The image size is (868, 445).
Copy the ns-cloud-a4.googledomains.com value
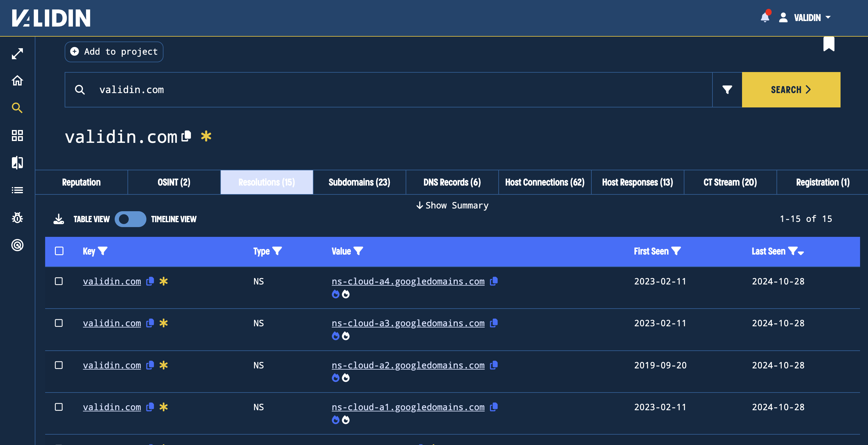click(x=494, y=281)
